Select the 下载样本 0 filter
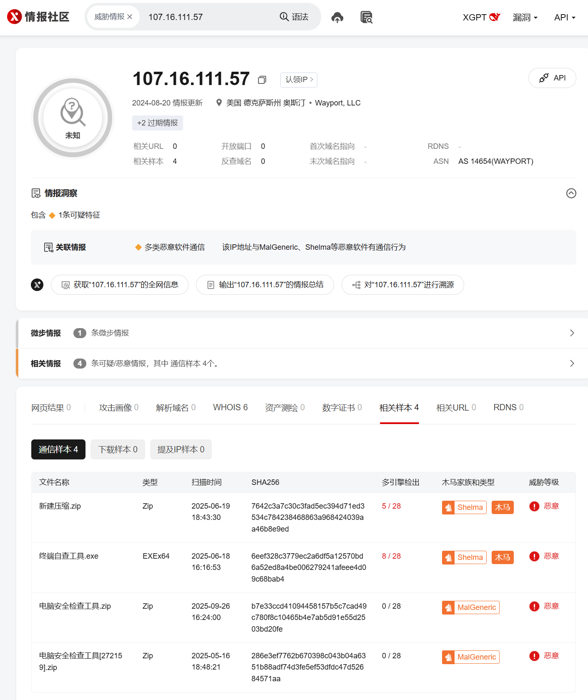 118,449
